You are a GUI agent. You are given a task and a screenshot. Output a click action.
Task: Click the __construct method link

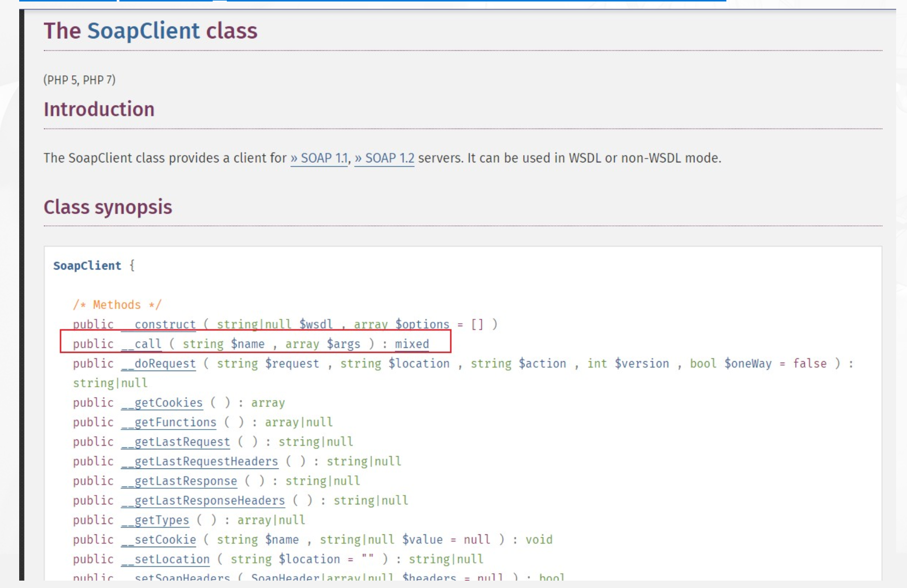[x=158, y=325]
